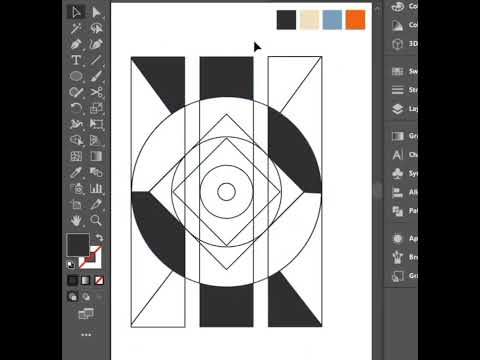The image size is (480, 360).
Task: Open the Edit Toolbar three-dots menu
Action: [86, 335]
